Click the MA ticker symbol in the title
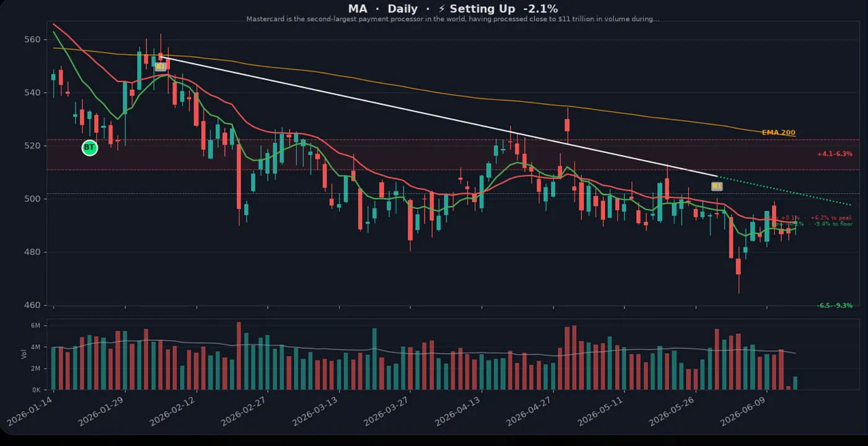Screen dimensions: 868x446 358,9
